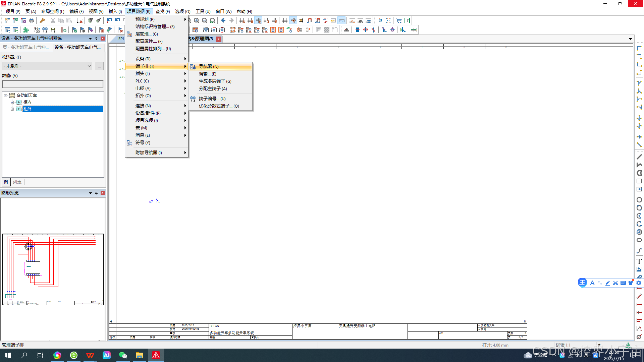The height and width of the screenshot is (362, 644).
Task: Toggle grid C toolbar button
Action: pyautogui.click(x=258, y=20)
